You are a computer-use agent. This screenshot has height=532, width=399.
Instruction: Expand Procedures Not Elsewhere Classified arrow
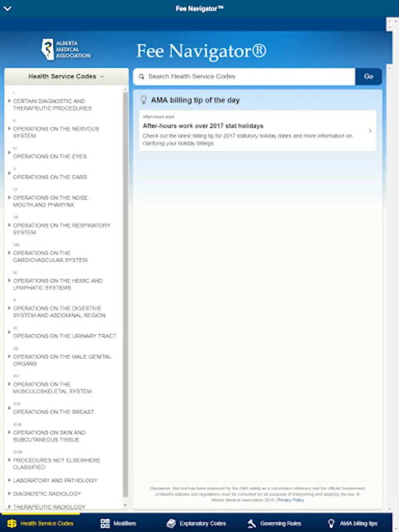(9, 460)
